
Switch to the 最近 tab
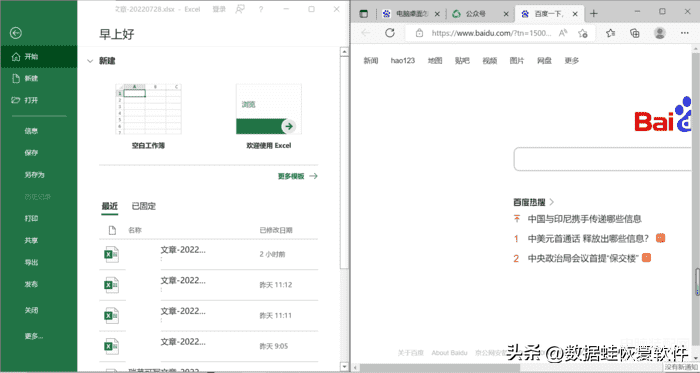pos(109,206)
